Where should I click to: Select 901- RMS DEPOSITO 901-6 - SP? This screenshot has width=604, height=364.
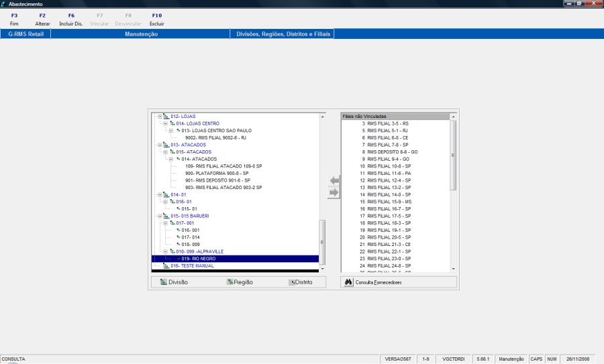(217, 180)
